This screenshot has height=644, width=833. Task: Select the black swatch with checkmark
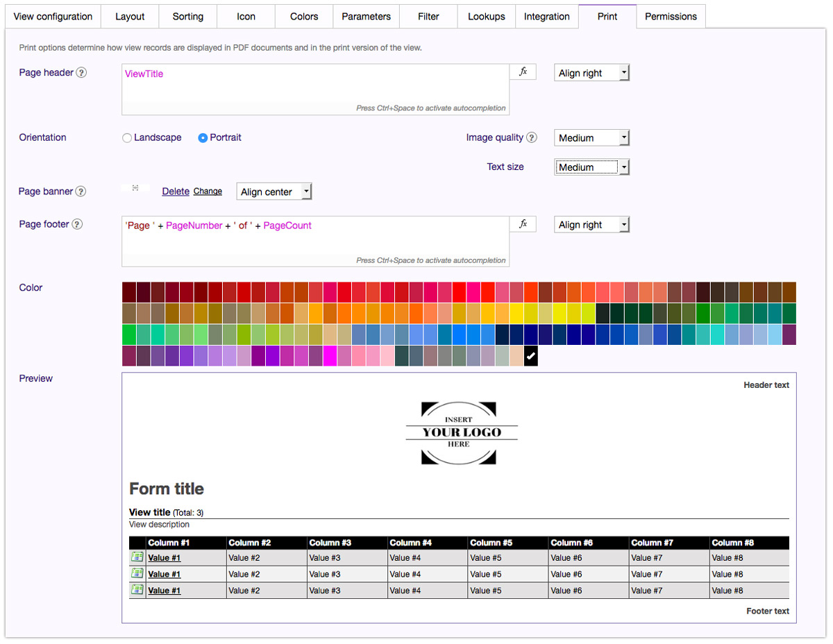point(530,356)
